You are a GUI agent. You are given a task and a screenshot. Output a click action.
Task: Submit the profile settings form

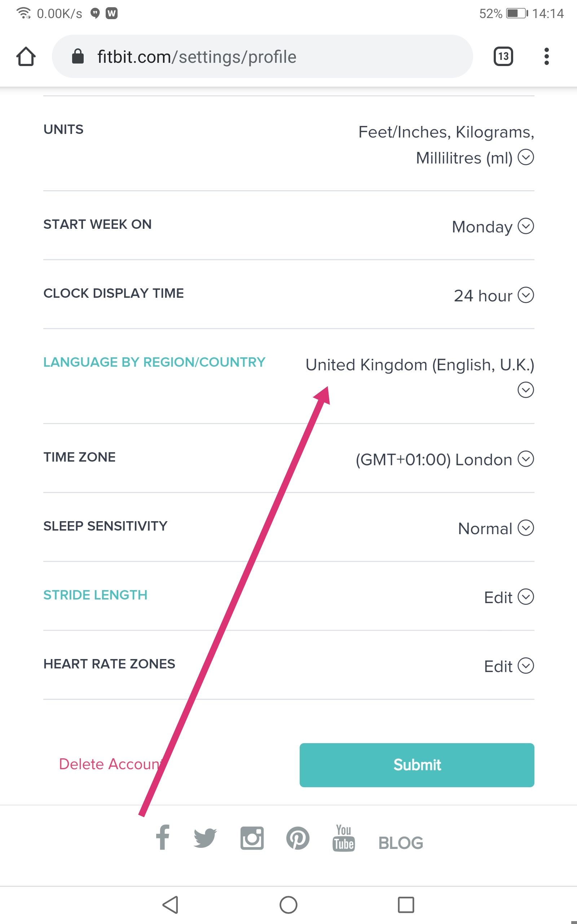coord(417,765)
